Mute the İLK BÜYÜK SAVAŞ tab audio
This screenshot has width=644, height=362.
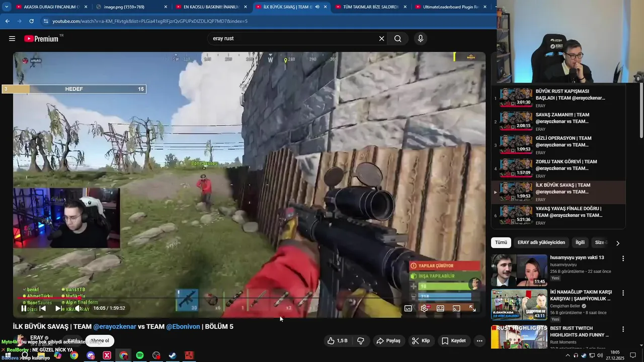[317, 7]
